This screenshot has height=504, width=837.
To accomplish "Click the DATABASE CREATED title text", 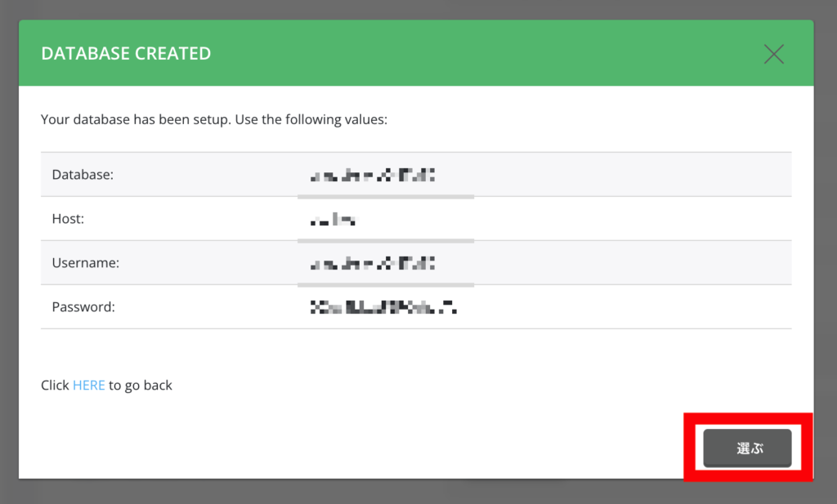I will coord(126,53).
